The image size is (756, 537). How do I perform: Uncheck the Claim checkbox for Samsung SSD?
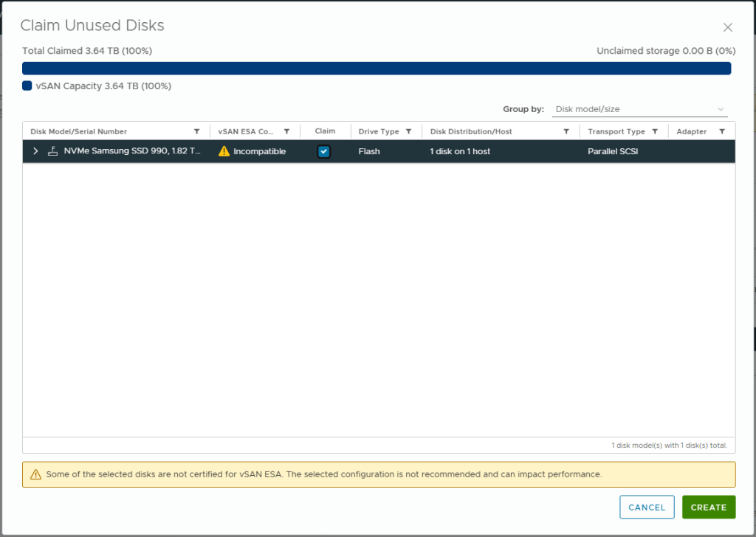click(x=324, y=151)
